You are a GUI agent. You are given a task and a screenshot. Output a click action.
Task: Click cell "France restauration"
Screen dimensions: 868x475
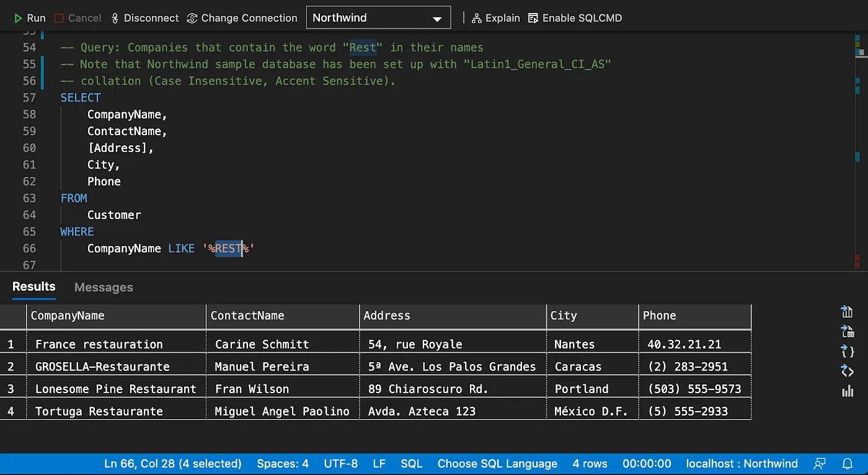(117, 344)
